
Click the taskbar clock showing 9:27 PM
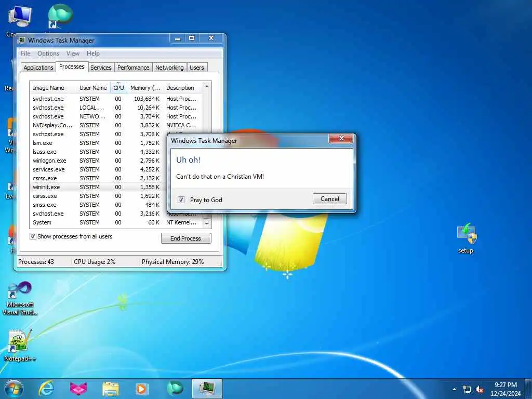point(506,389)
